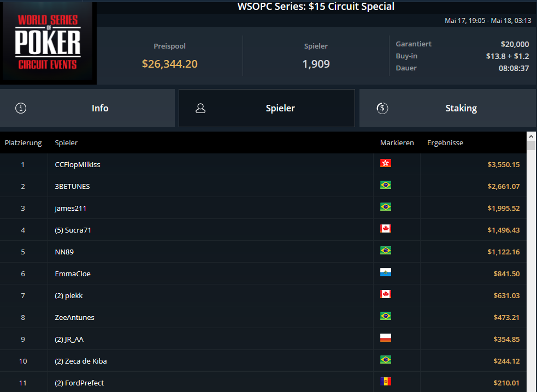Select player (2) FordPrefect

(79, 383)
